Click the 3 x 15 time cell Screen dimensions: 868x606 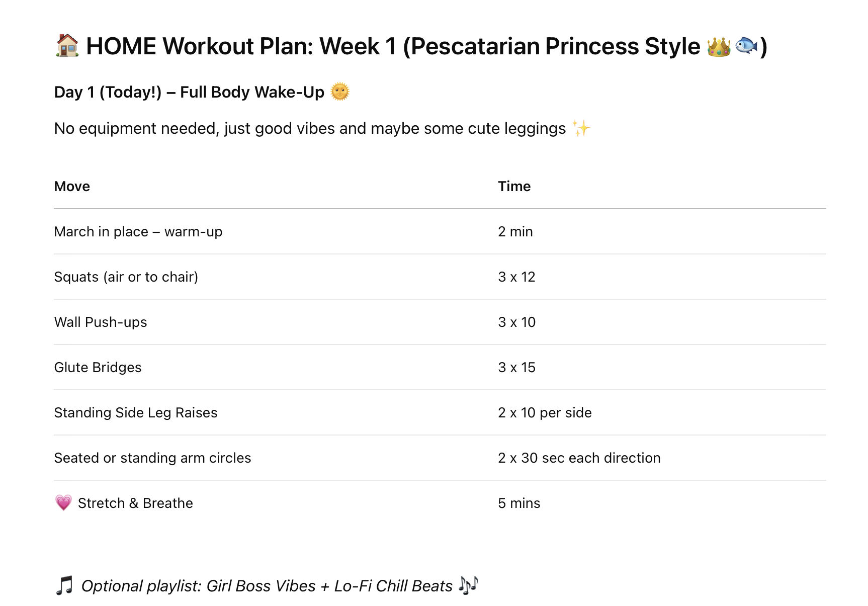point(516,367)
